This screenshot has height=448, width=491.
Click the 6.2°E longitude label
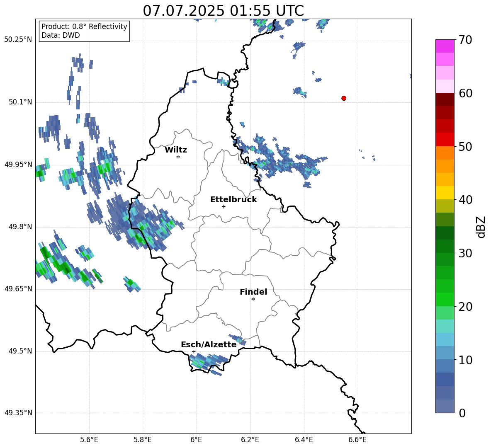click(250, 440)
